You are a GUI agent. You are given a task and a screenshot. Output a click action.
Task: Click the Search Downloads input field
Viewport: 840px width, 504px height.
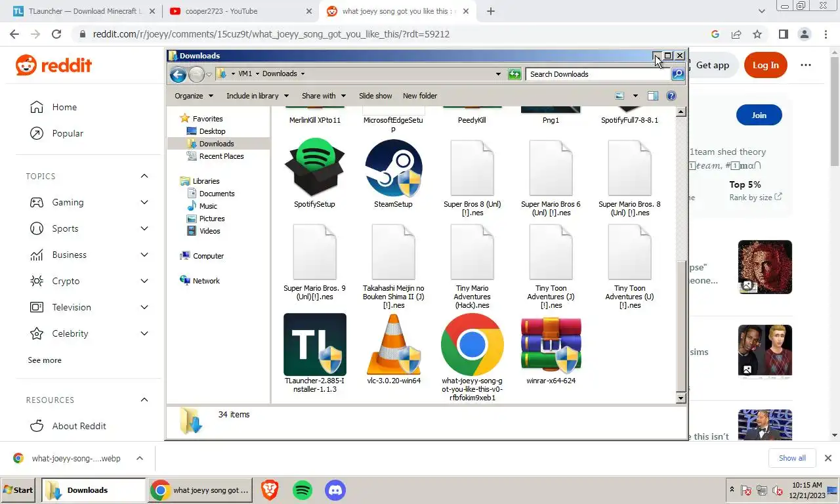pyautogui.click(x=598, y=74)
